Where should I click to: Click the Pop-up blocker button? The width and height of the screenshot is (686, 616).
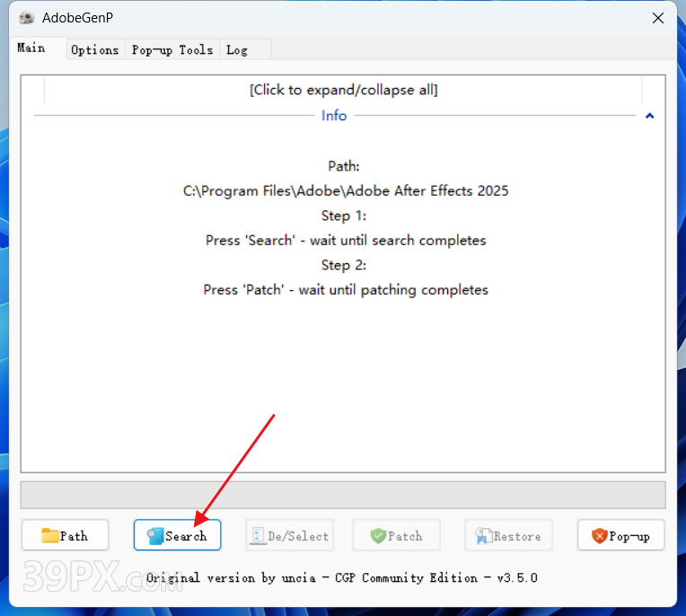coord(620,534)
